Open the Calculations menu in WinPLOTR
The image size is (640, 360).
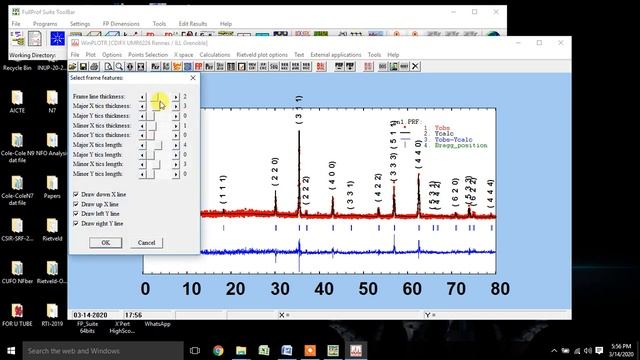click(x=215, y=55)
